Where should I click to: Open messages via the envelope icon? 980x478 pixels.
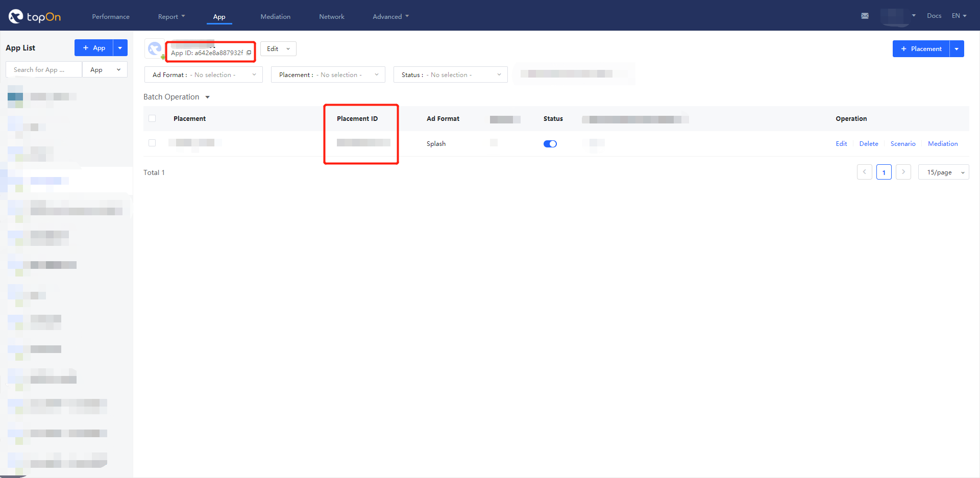pos(865,16)
